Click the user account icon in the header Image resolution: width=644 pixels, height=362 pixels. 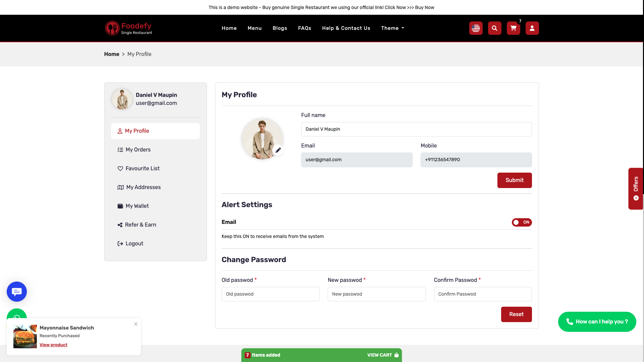pyautogui.click(x=532, y=28)
